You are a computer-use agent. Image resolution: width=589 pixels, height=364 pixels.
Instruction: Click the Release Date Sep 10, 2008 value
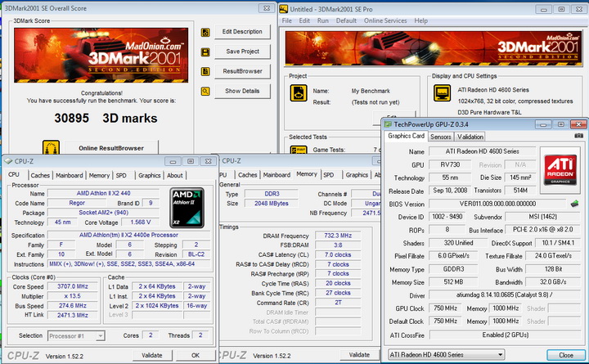click(x=450, y=191)
